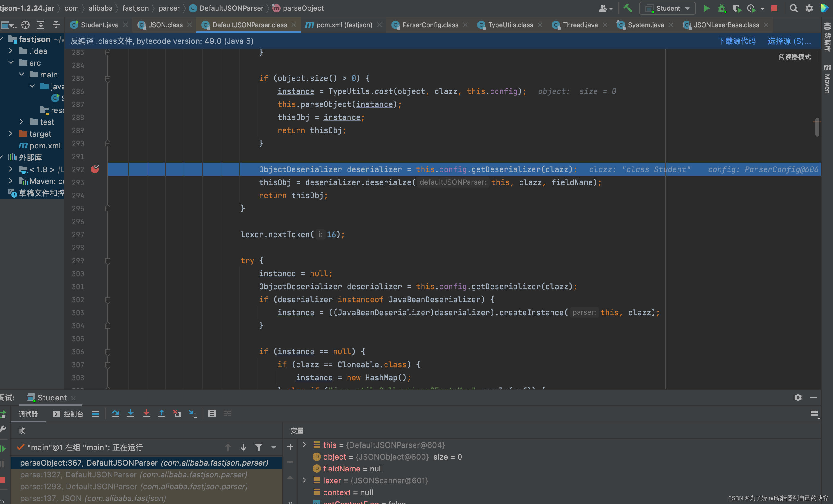Image resolution: width=833 pixels, height=504 pixels.
Task: Expand the test folder
Action: 22,122
